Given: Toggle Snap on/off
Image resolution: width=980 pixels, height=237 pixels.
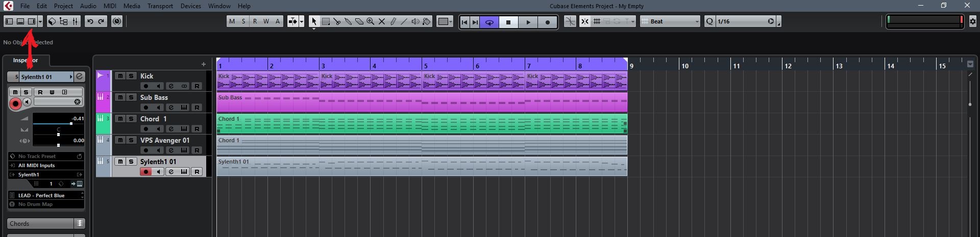Looking at the screenshot, I should click(x=585, y=21).
